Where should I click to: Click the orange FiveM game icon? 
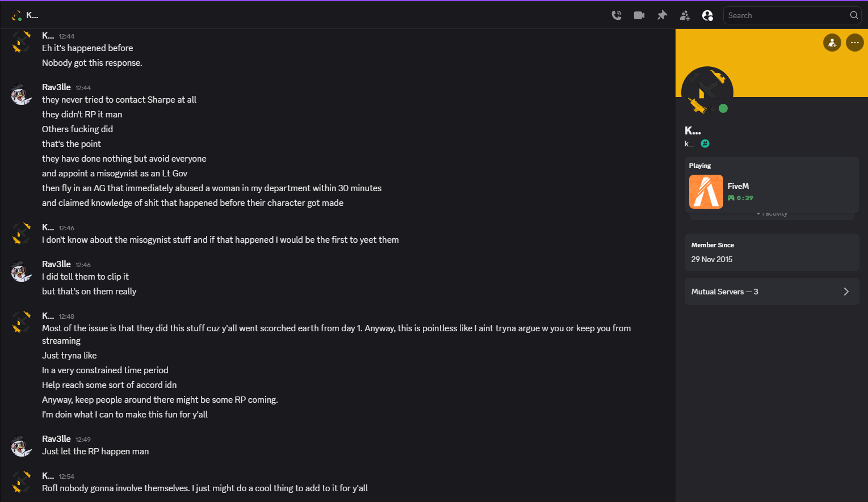[x=706, y=192]
